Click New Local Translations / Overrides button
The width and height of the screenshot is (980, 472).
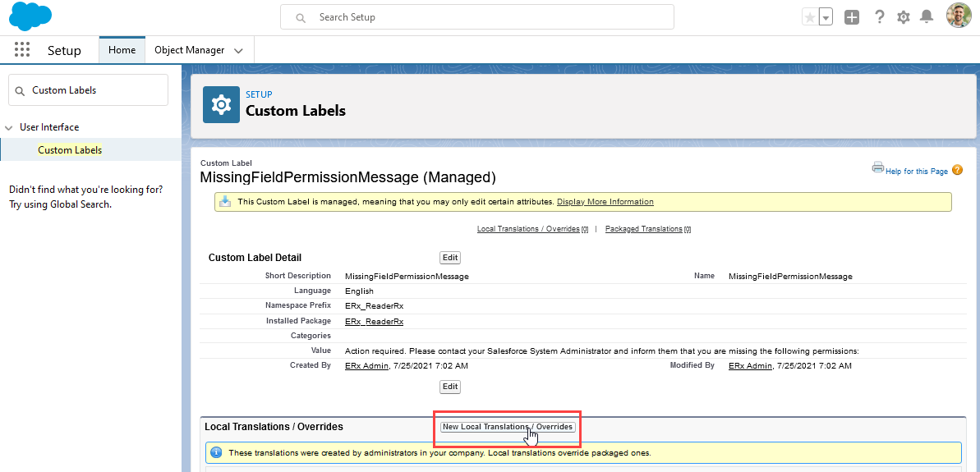508,427
